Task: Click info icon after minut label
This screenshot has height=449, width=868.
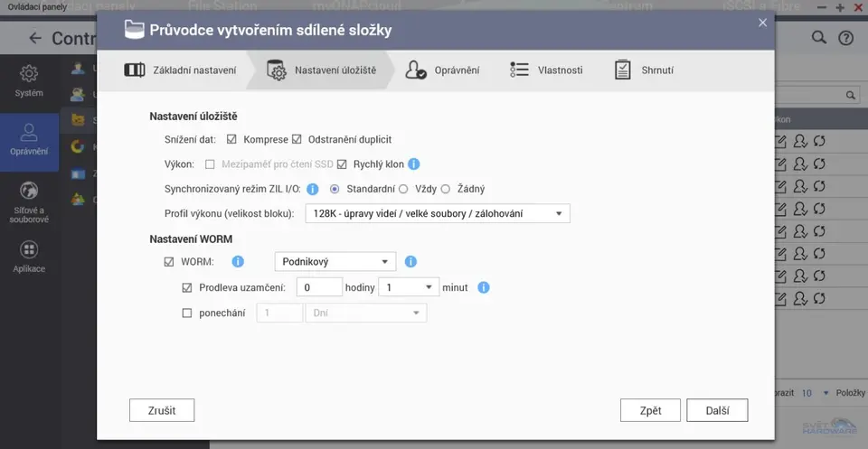Action: 484,288
